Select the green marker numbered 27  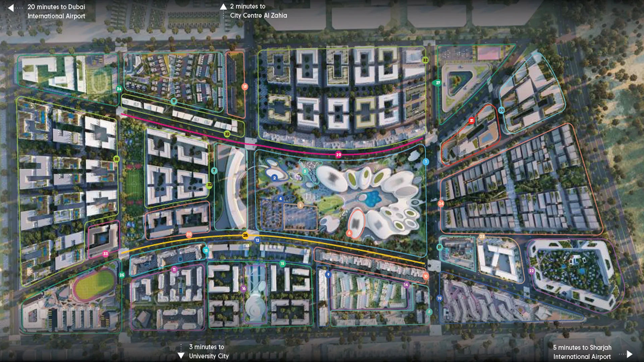(437, 83)
